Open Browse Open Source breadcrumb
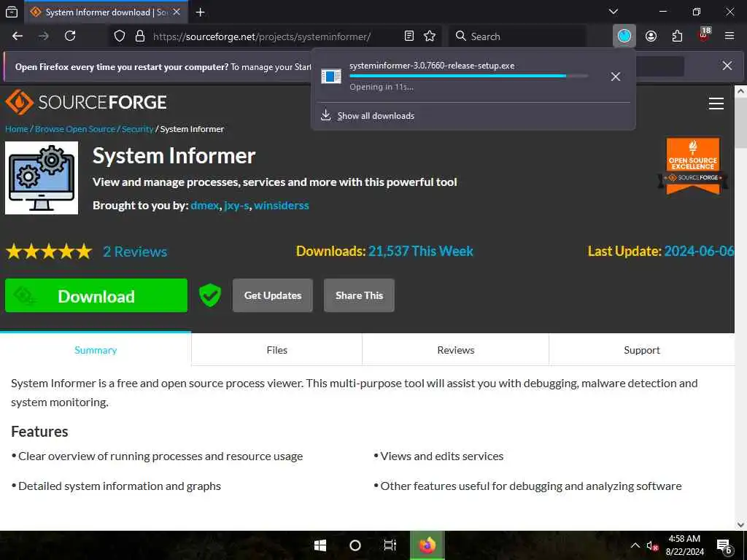The image size is (747, 560). tap(75, 129)
